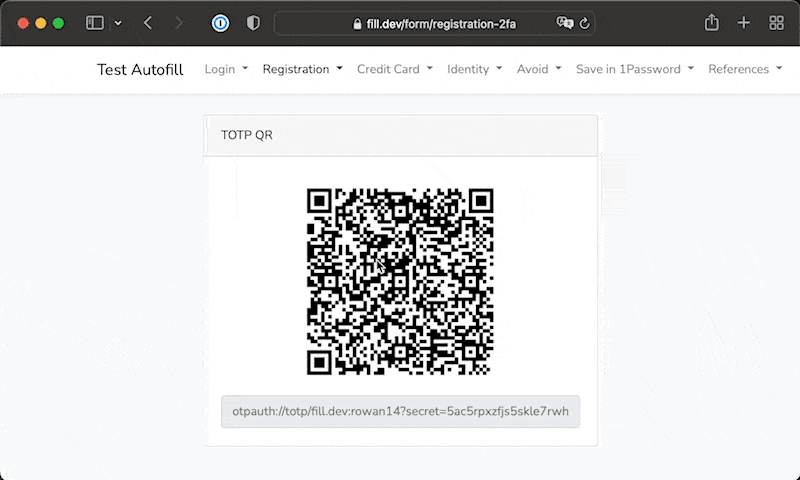Show the tab overview grid icon
Image resolution: width=800 pixels, height=480 pixels.
[776, 23]
